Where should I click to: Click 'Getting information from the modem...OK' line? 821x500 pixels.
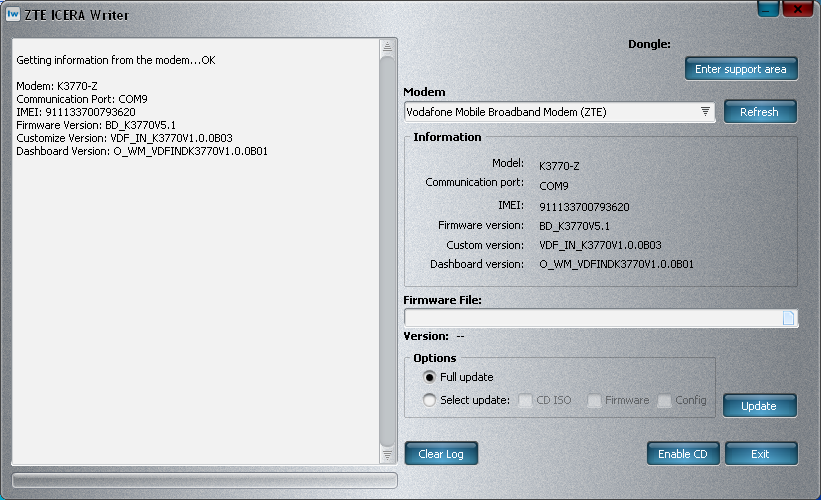tap(116, 60)
